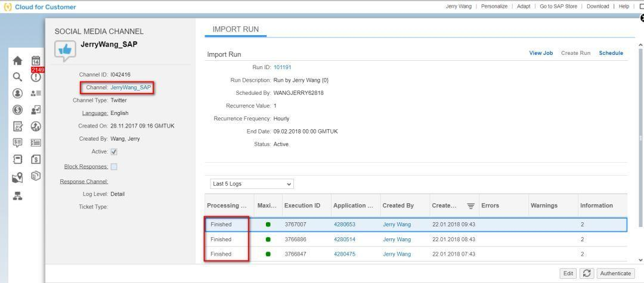Screen dimensions: 644x283
Task: Click the Warnings column header
Action: pos(553,206)
